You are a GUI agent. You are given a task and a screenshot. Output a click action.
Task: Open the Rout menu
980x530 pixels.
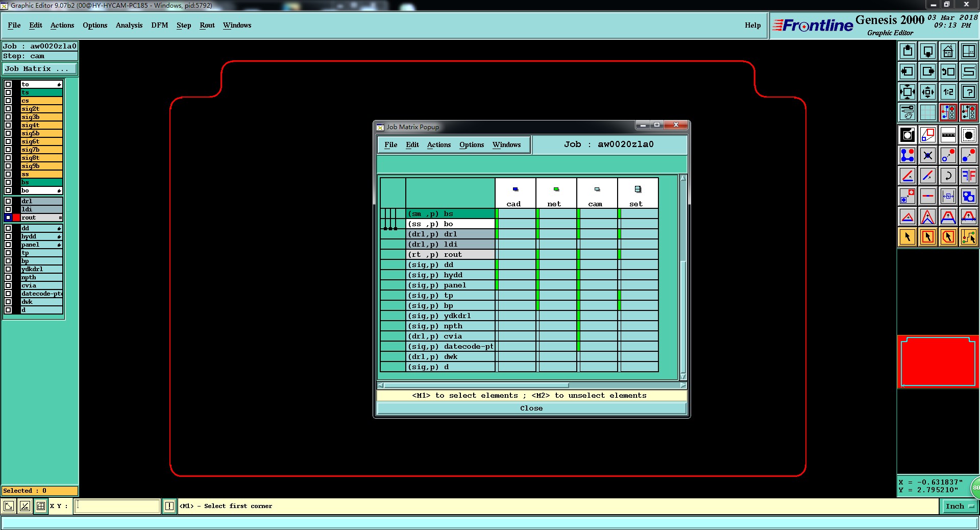pyautogui.click(x=207, y=25)
